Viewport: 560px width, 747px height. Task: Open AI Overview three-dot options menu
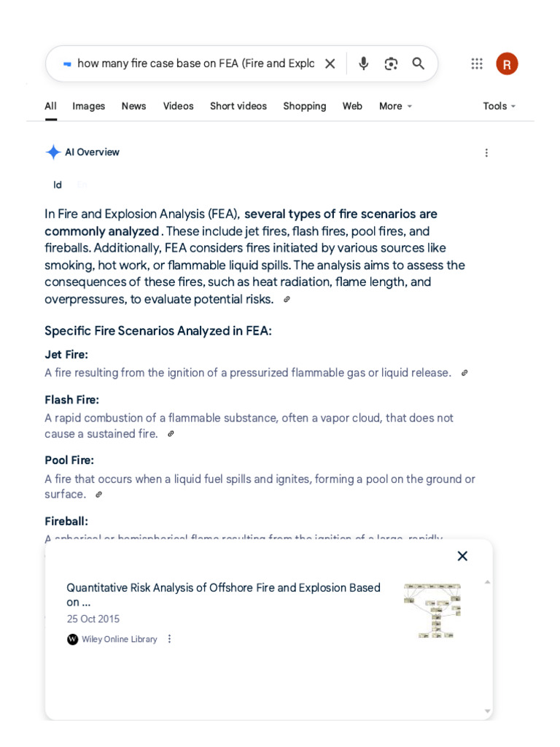[x=486, y=153]
